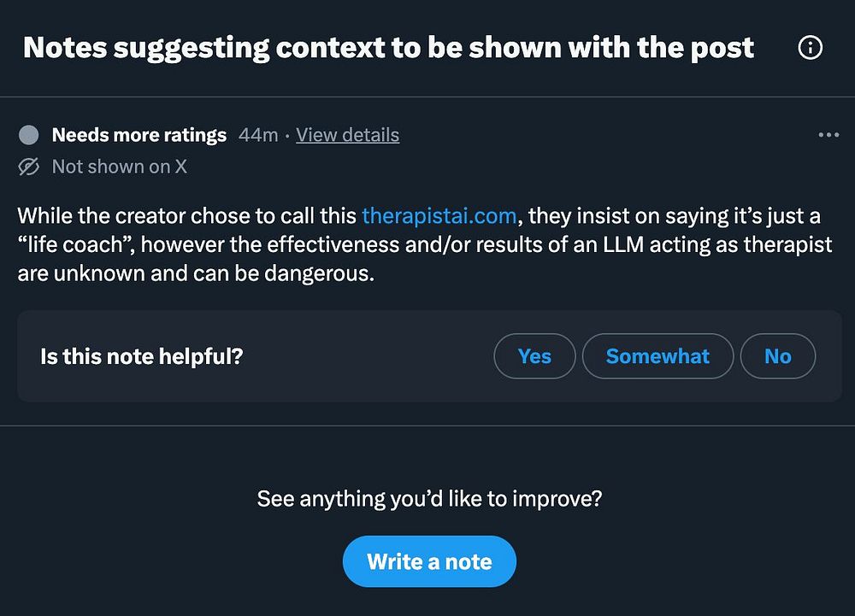Image resolution: width=855 pixels, height=616 pixels.
Task: Click the crossed-out eye icon
Action: (29, 167)
